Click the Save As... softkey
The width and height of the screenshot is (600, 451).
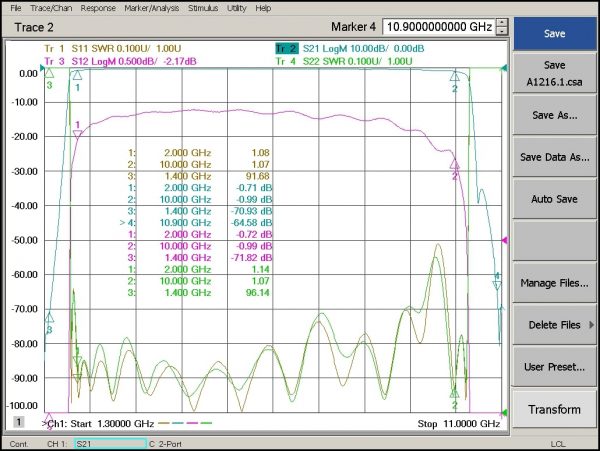[x=554, y=115]
